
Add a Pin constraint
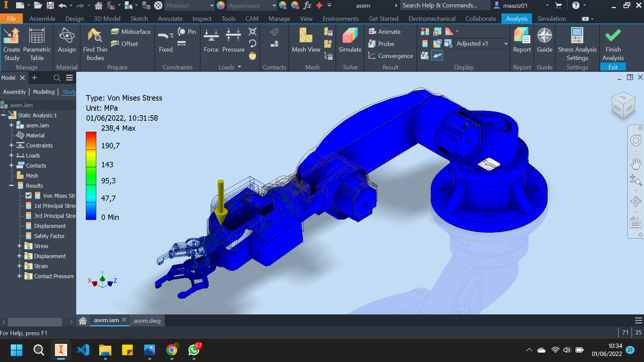tap(186, 32)
